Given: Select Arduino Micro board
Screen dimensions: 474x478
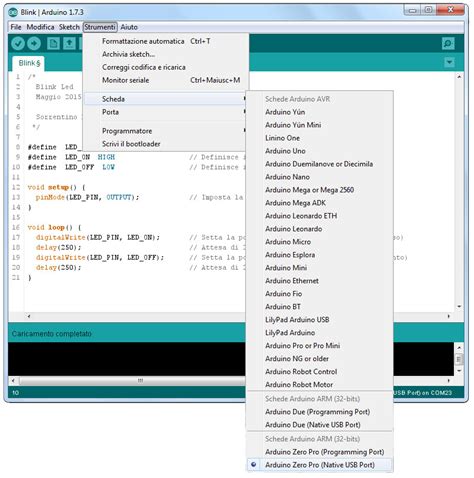Looking at the screenshot, I should tap(320, 242).
